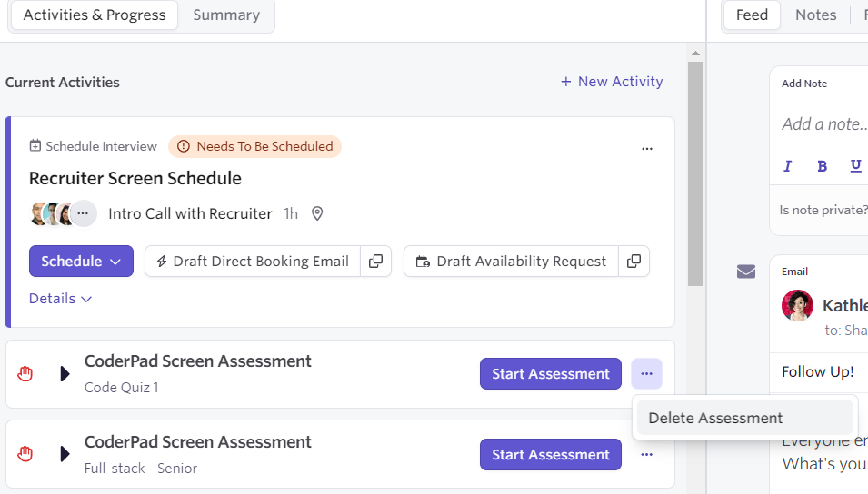Click copy icon beside Draft Availability Request
Image resolution: width=868 pixels, height=494 pixels.
tap(634, 262)
